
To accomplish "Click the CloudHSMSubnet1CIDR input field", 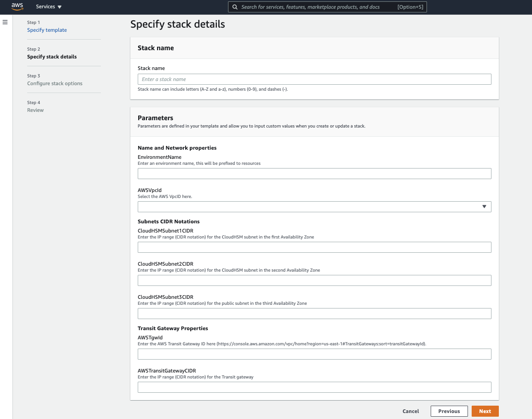I will coord(314,247).
